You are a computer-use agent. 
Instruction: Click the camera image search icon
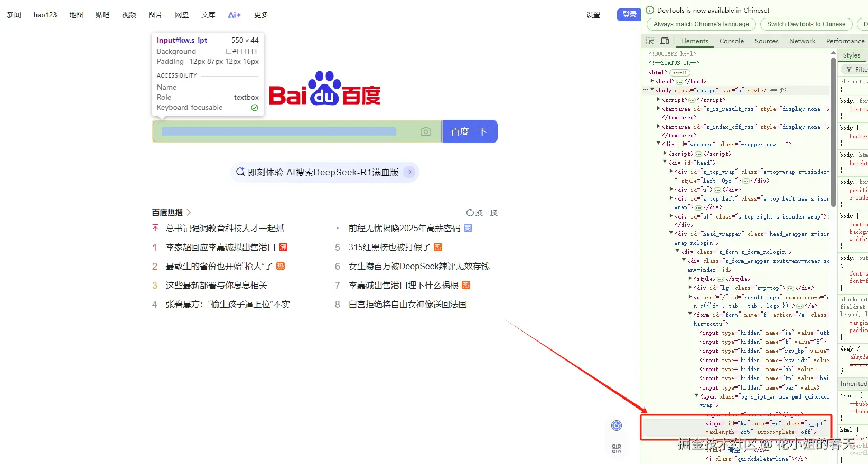426,131
